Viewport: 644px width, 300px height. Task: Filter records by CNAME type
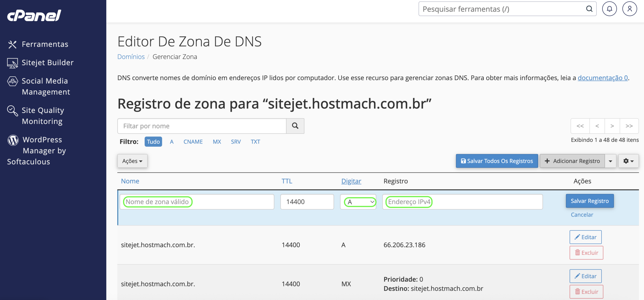tap(193, 142)
